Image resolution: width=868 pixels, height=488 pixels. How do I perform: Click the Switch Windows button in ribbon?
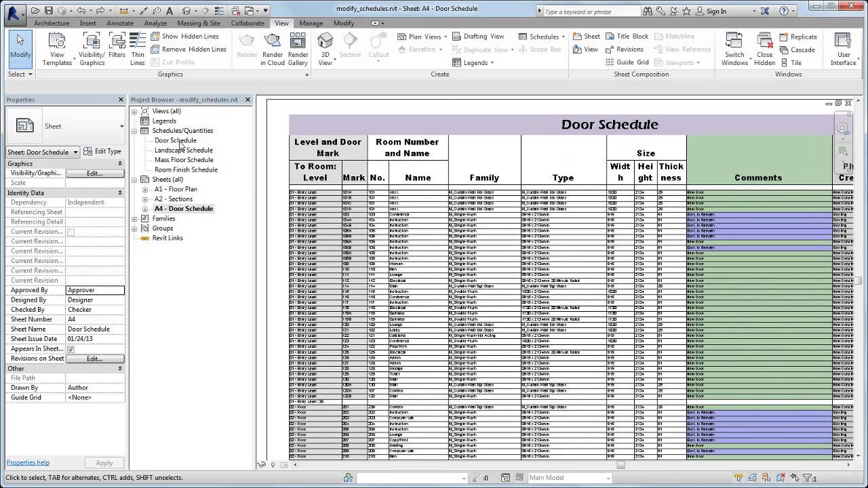pos(734,49)
